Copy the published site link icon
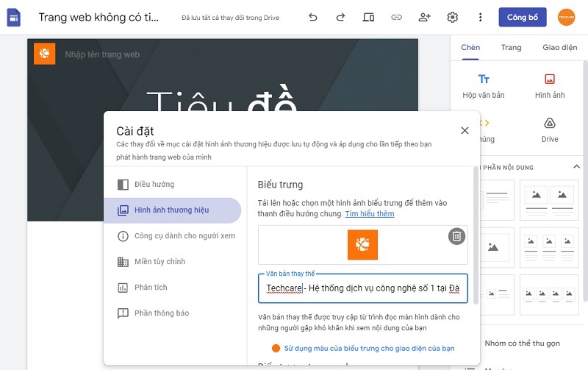Screen dimensions: 588x370 click(396, 17)
